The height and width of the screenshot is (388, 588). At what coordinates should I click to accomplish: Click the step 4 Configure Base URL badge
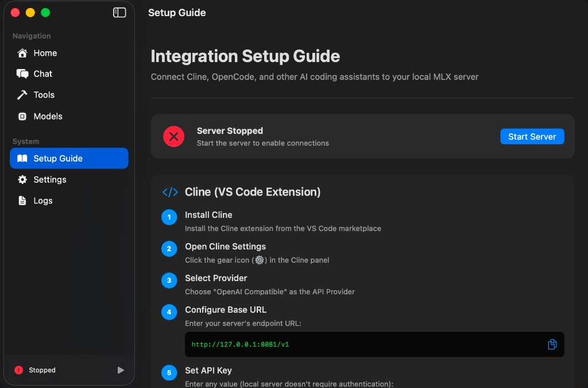(x=169, y=312)
